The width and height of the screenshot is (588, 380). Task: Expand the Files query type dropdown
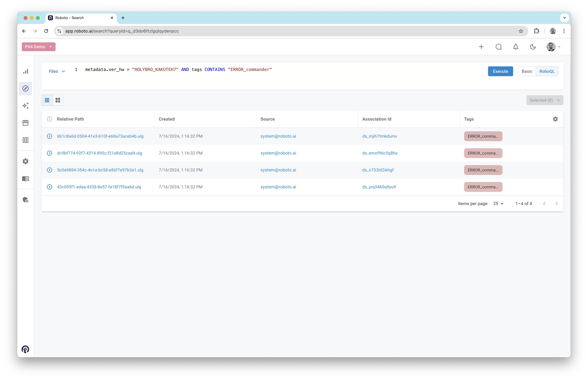[x=57, y=71]
